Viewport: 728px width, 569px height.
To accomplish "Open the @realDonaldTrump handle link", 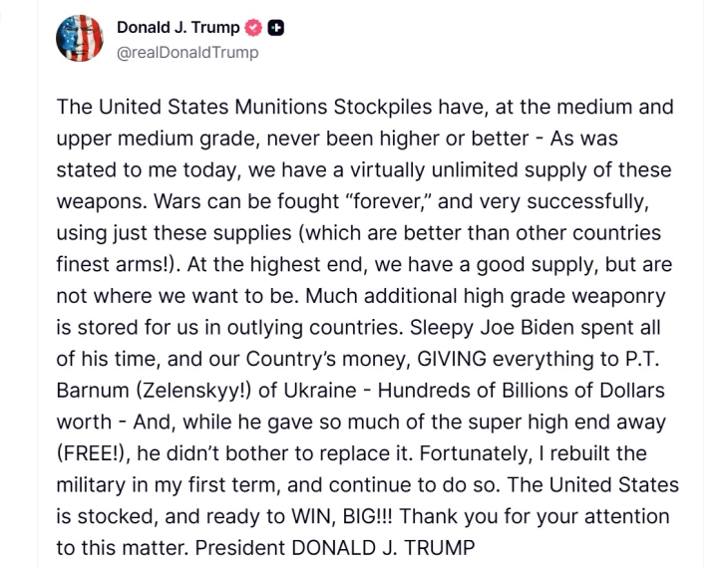I will click(x=186, y=53).
